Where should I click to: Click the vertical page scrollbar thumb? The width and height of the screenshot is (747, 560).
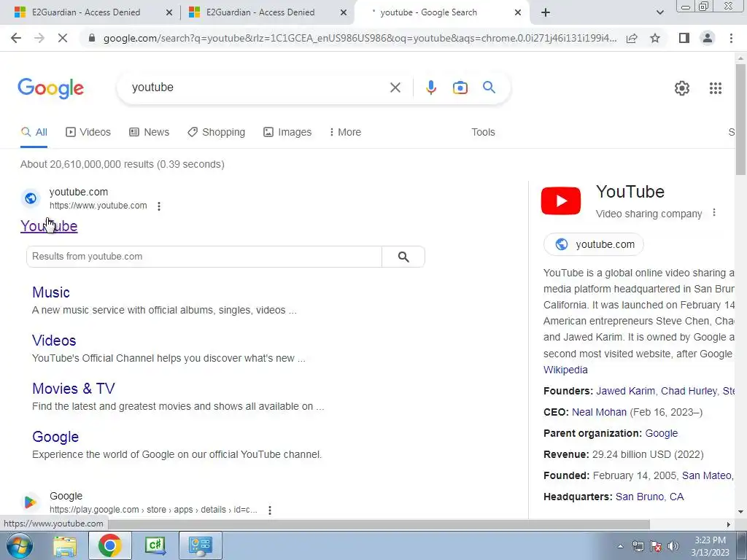coord(740,119)
